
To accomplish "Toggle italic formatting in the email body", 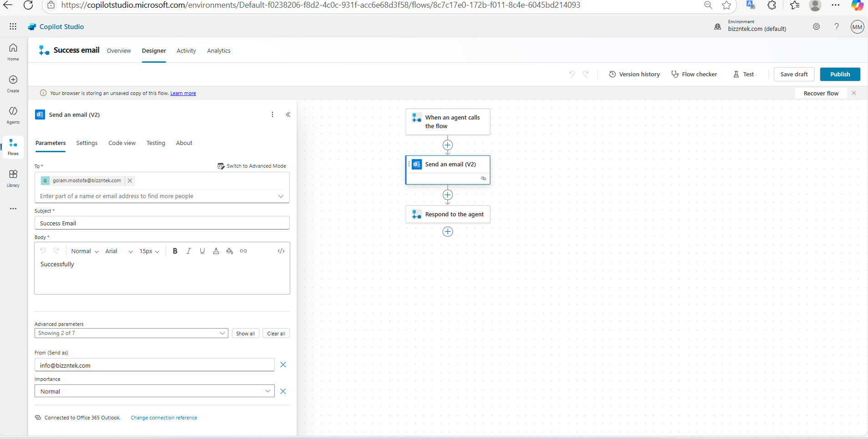I will click(x=189, y=250).
